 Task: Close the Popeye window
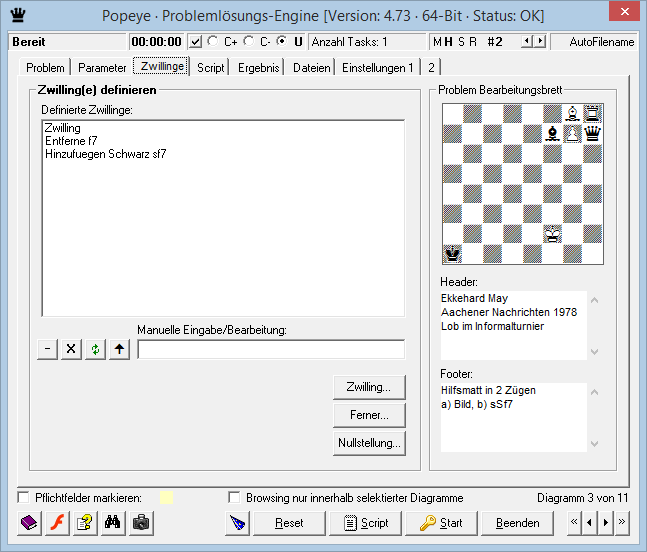(x=625, y=12)
